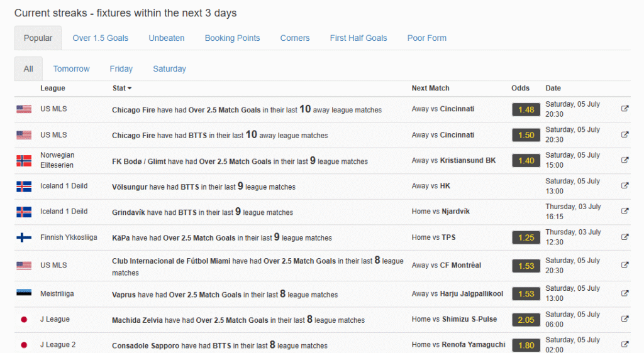Open external link for Grindavík row
644x353 pixels.
point(625,211)
